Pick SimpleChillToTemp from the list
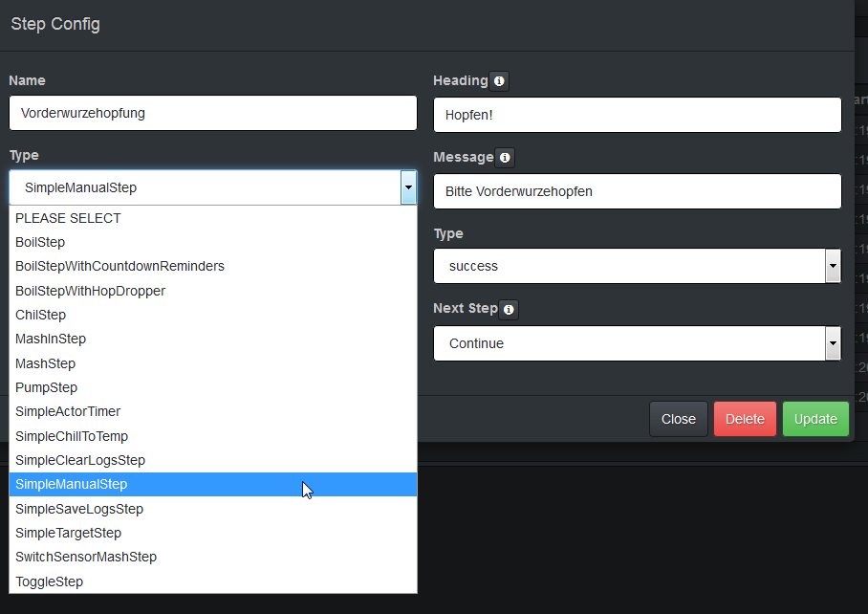 72,436
